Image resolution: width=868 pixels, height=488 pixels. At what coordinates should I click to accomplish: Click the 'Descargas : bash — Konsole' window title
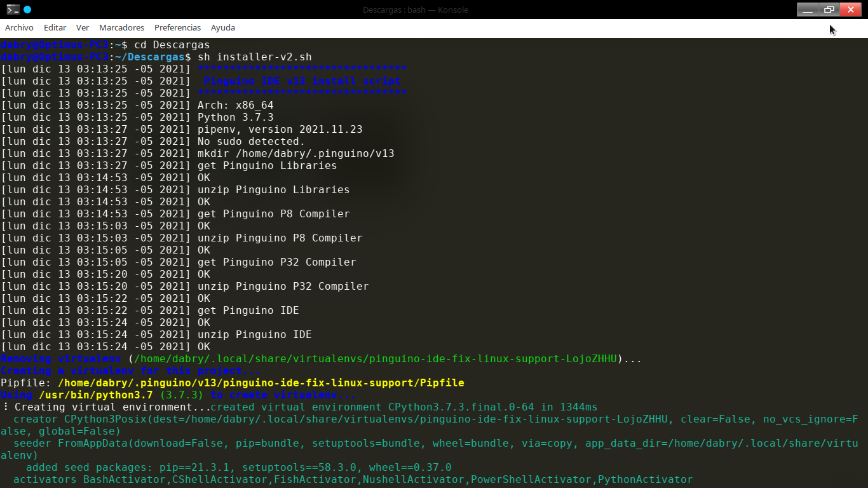pyautogui.click(x=416, y=10)
